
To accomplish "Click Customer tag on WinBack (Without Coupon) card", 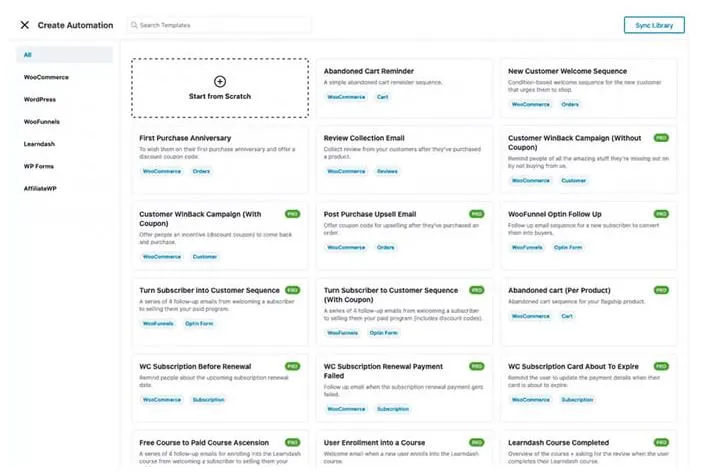I will (573, 181).
